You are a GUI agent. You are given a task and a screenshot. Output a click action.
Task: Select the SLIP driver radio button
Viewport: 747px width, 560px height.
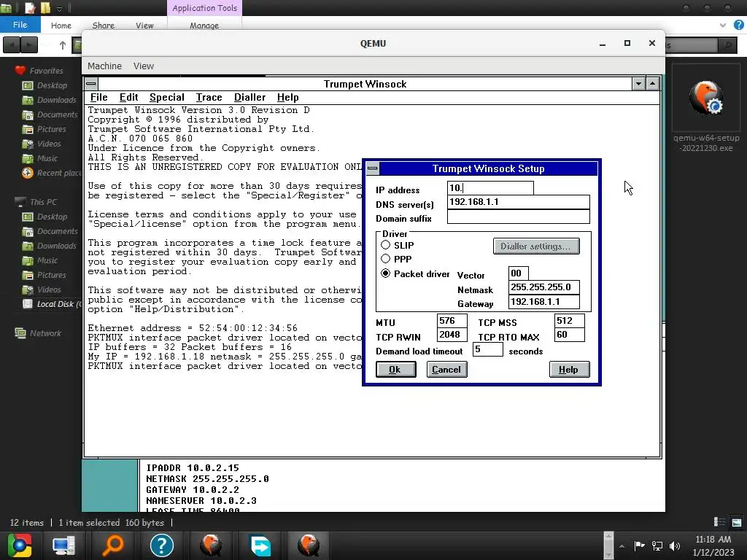(x=385, y=245)
